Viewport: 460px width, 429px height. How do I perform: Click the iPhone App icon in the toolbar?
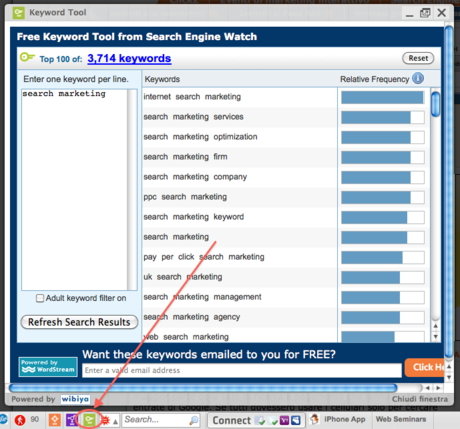[x=314, y=419]
